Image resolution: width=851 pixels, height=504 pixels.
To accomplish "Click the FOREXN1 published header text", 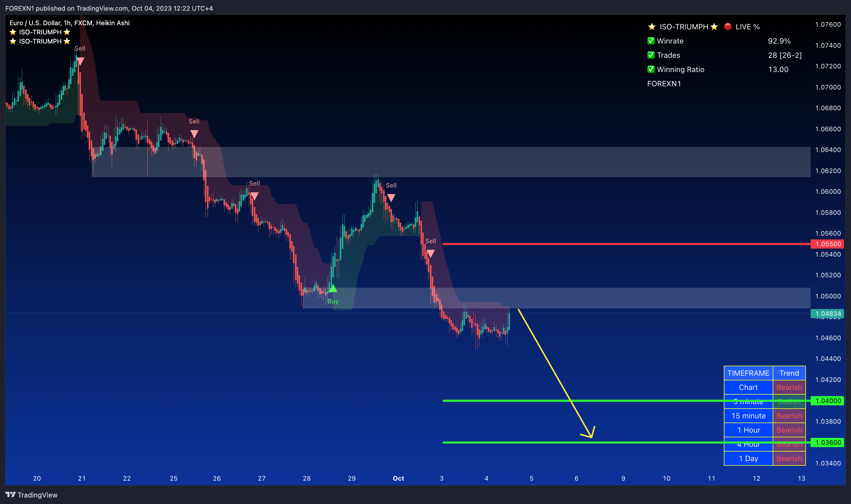I will coord(109,8).
